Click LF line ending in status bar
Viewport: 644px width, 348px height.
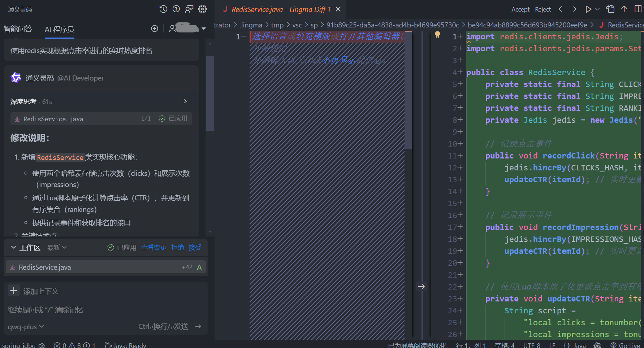coord(552,345)
